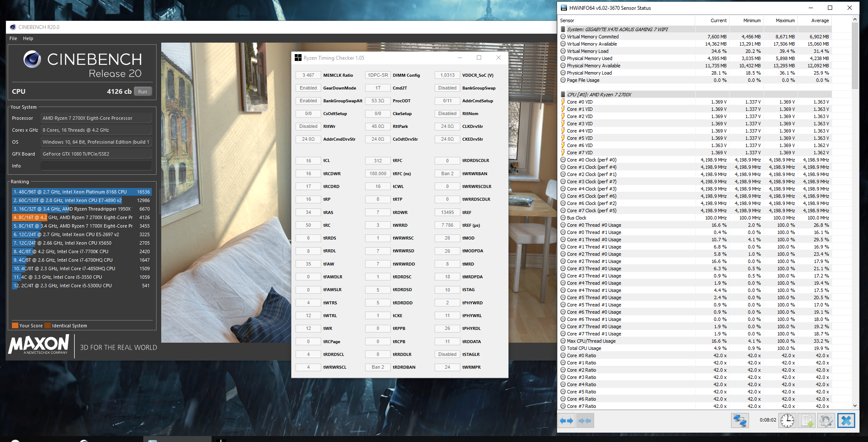
Task: Click the GFX Board field showing GeForce GTX 1080 Ti
Action: pos(96,154)
